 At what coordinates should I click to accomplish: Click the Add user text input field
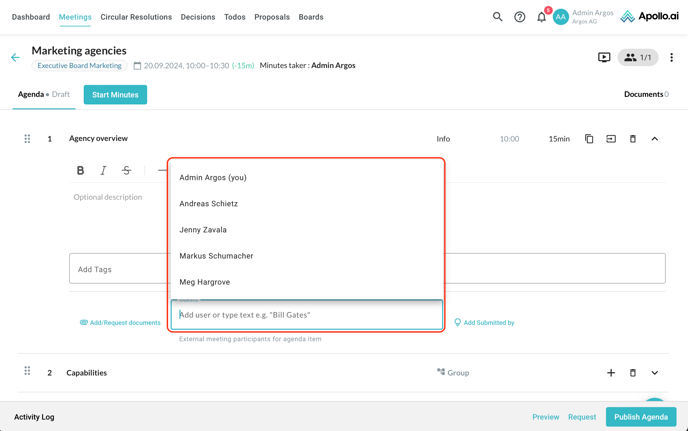pos(307,315)
